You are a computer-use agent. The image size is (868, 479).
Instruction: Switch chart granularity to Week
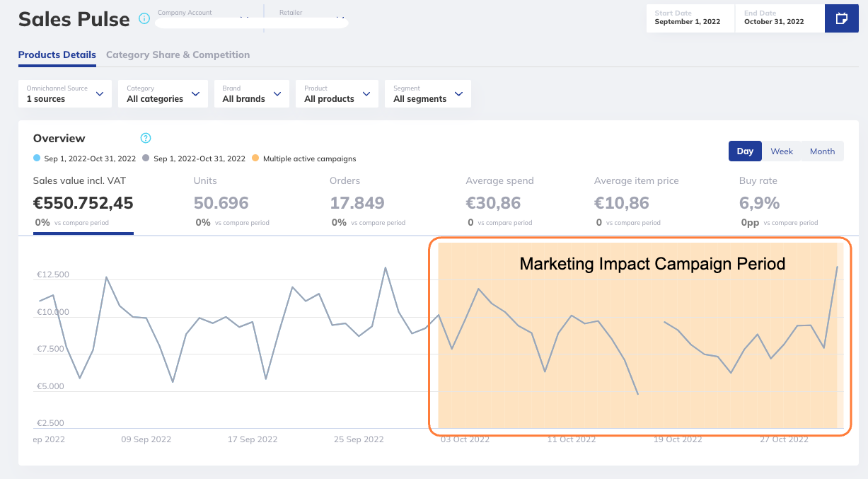(x=782, y=151)
